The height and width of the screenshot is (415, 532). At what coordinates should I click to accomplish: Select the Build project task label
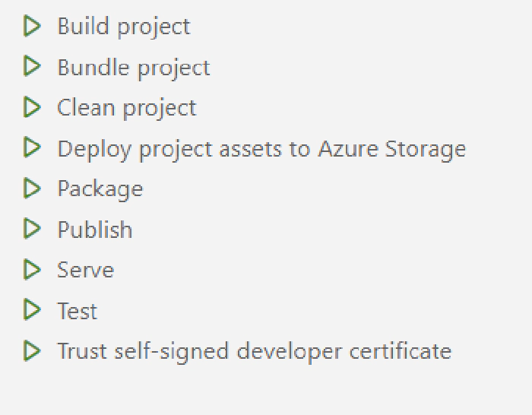click(x=124, y=27)
